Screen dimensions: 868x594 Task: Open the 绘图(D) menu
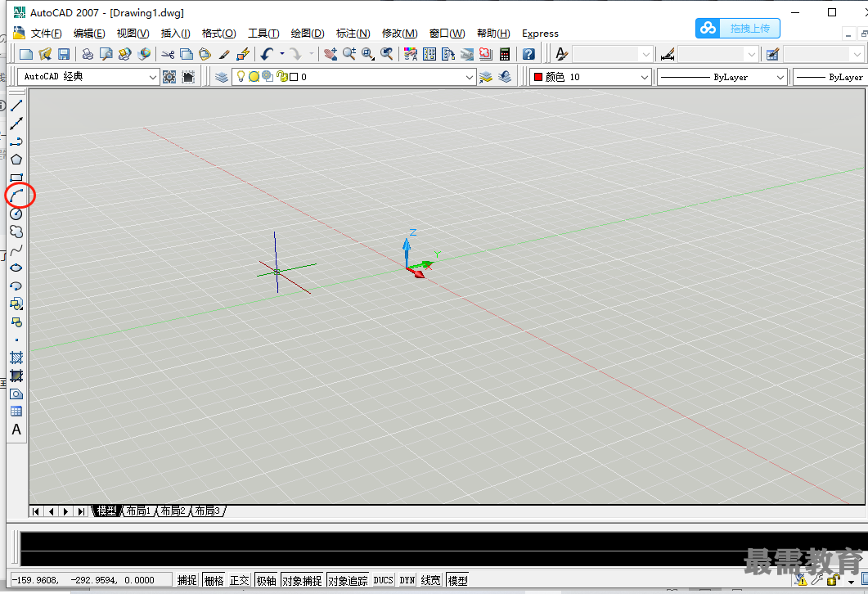[308, 34]
